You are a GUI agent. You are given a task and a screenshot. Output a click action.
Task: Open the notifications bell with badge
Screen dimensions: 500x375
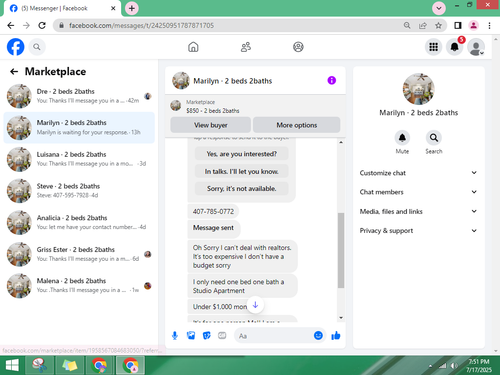(455, 47)
